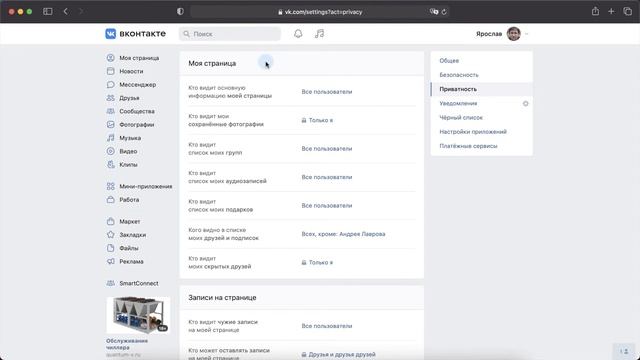Click the Реклама megaphone icon
The width and height of the screenshot is (640, 360).
tap(111, 261)
